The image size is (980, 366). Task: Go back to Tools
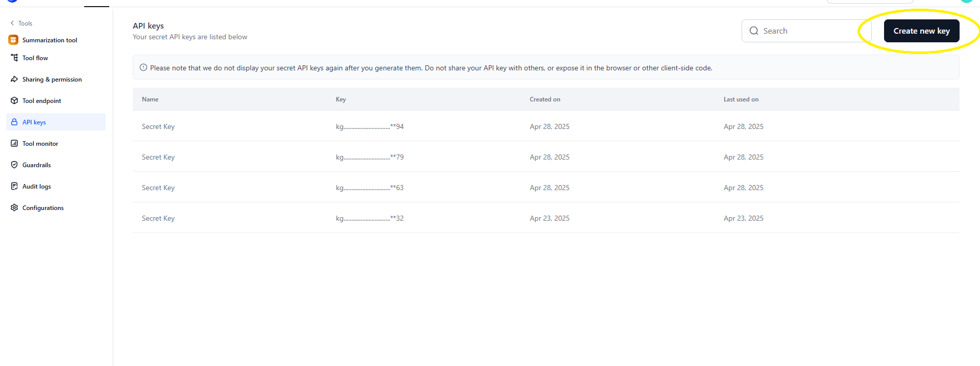(x=21, y=23)
